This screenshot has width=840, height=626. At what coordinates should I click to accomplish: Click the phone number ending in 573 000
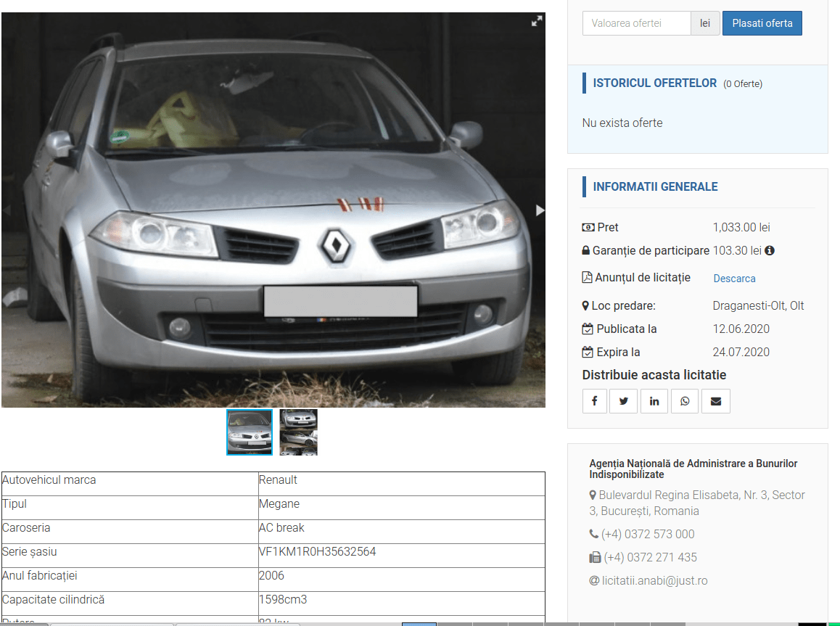click(x=647, y=534)
